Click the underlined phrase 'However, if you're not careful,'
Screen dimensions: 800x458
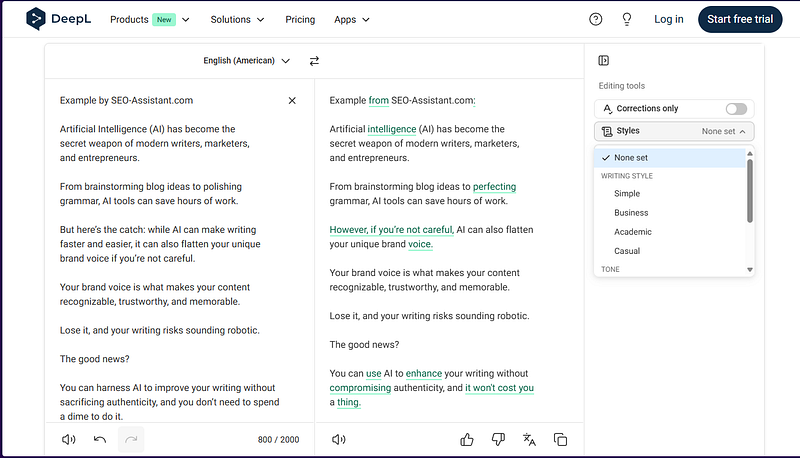tap(391, 230)
